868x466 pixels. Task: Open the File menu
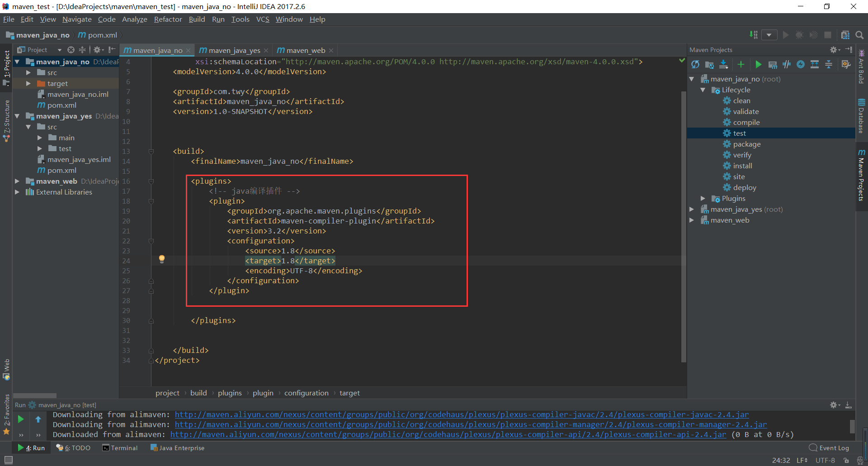pyautogui.click(x=9, y=19)
